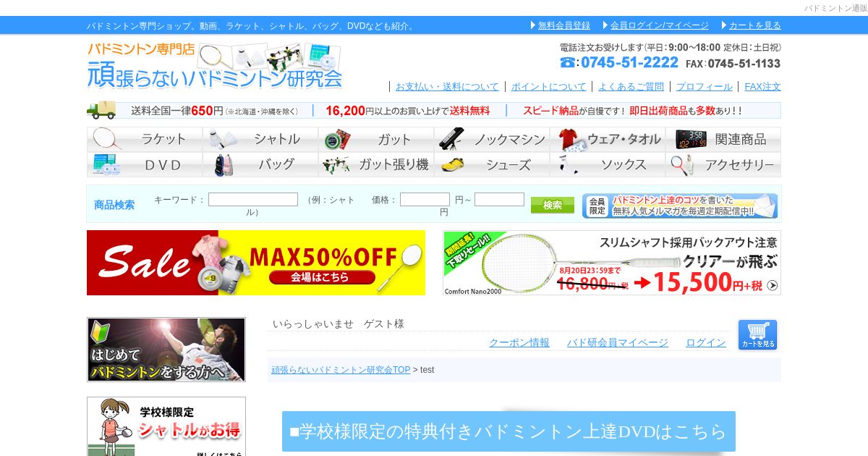Open 学校様限定 シャトルがお得 banner
This screenshot has width=868, height=456.
(166, 426)
